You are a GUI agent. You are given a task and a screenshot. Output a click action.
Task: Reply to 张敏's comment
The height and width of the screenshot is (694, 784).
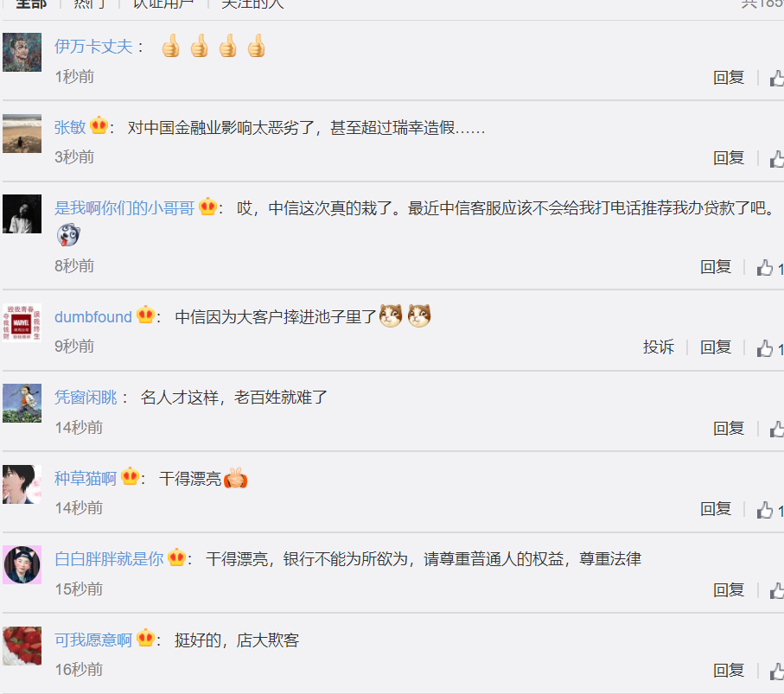coord(729,158)
